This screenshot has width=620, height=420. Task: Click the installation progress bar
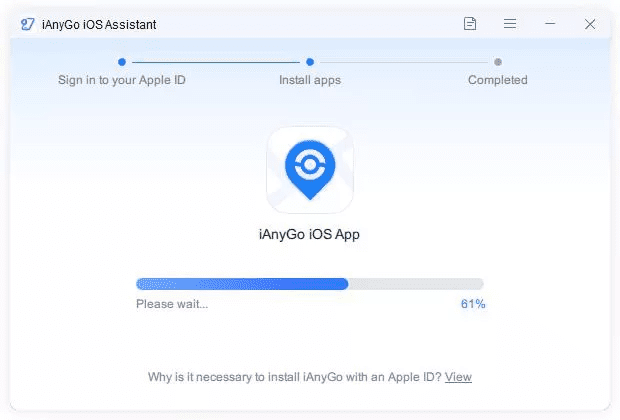pos(310,284)
